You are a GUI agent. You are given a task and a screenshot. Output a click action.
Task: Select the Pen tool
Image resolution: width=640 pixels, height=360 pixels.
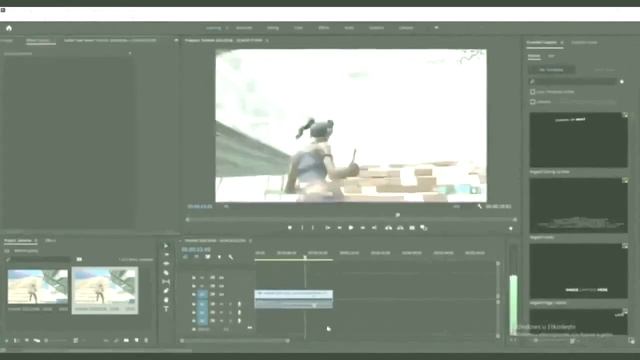click(166, 291)
